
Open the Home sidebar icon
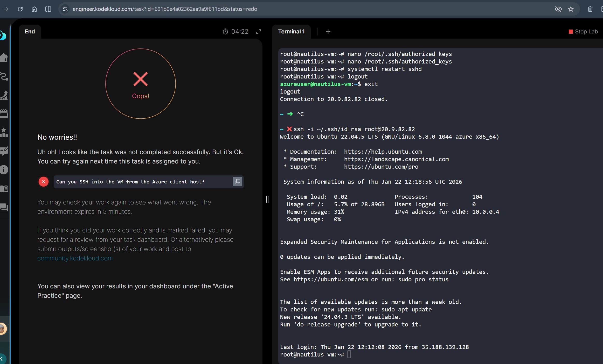pos(4,58)
